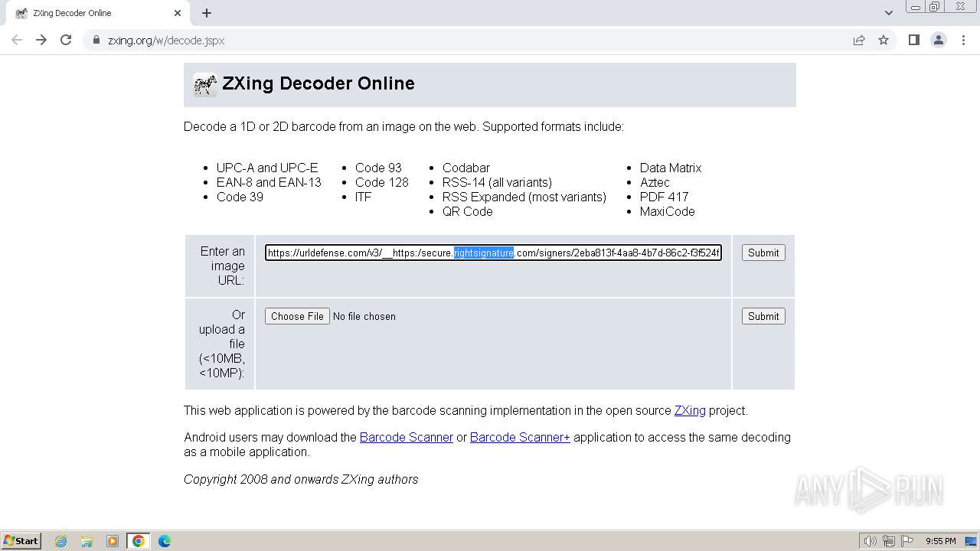Restore down the Chrome window

point(935,6)
